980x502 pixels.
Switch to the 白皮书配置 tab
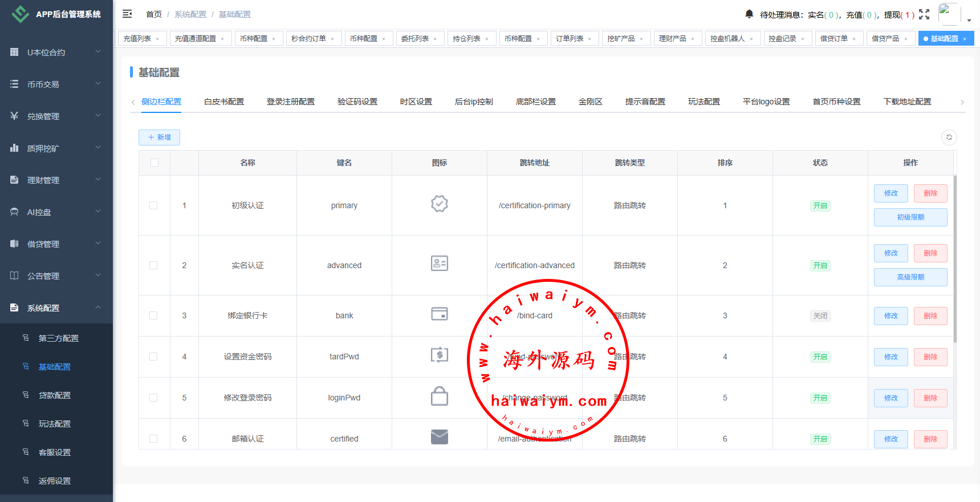tap(223, 102)
